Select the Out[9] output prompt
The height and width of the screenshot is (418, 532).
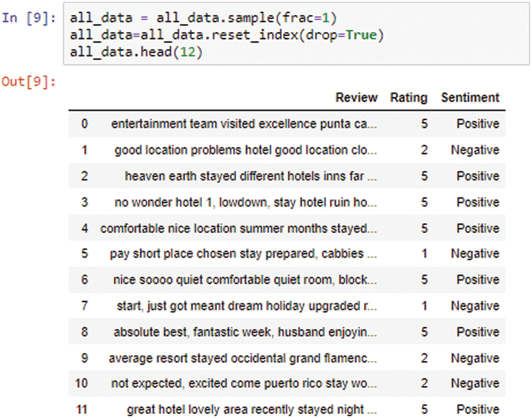(x=29, y=82)
